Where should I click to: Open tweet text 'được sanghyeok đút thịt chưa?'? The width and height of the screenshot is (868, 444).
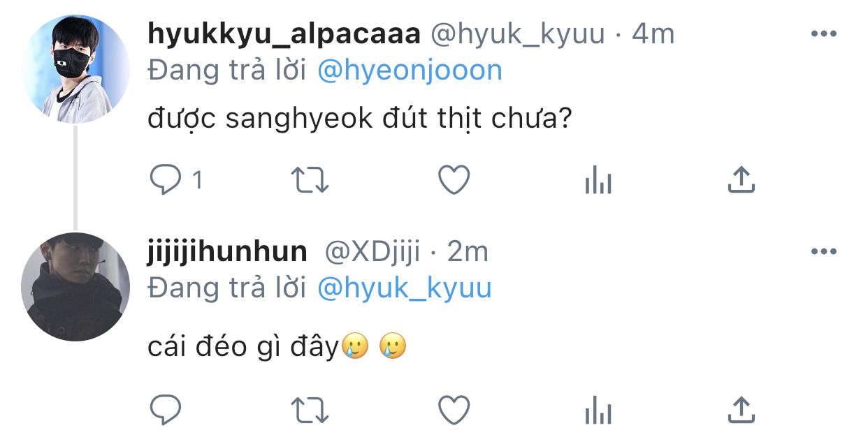pos(361,120)
